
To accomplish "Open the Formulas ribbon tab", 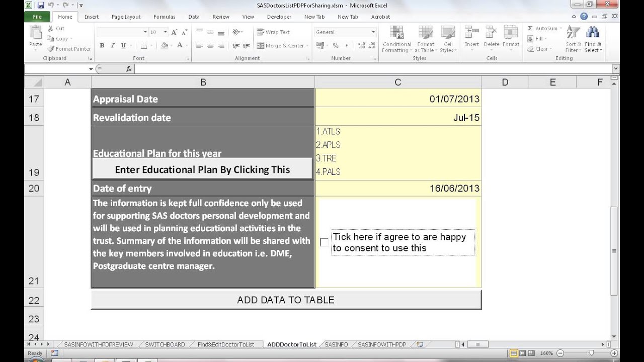I will tap(165, 17).
